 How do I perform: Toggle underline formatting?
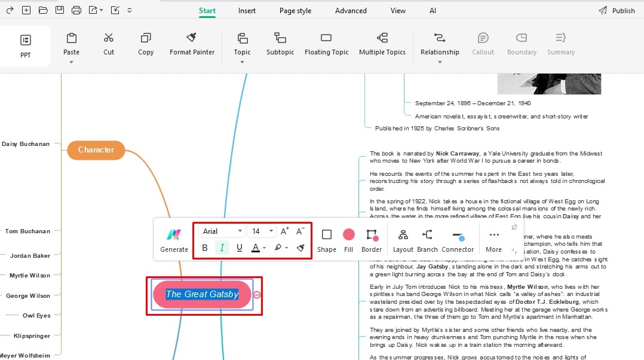pos(240,248)
